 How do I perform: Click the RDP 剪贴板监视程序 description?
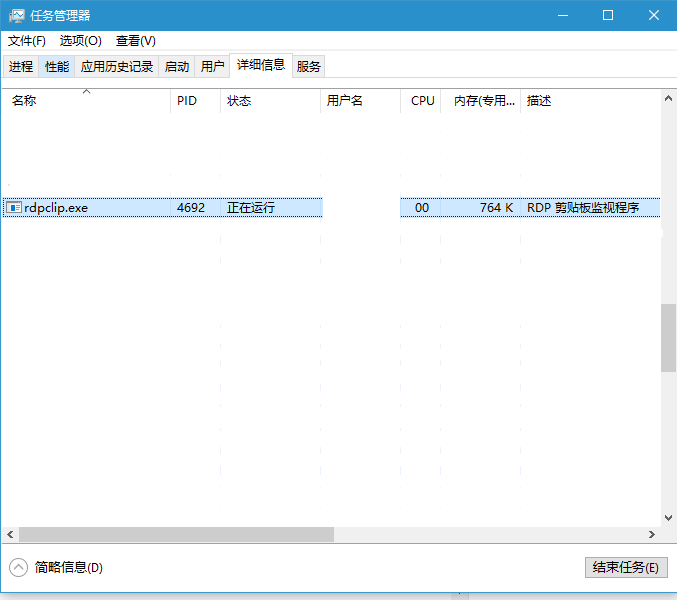point(583,208)
